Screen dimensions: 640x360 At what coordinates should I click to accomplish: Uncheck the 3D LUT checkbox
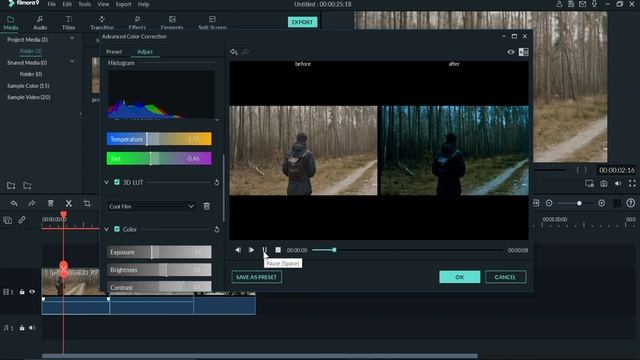tap(117, 182)
